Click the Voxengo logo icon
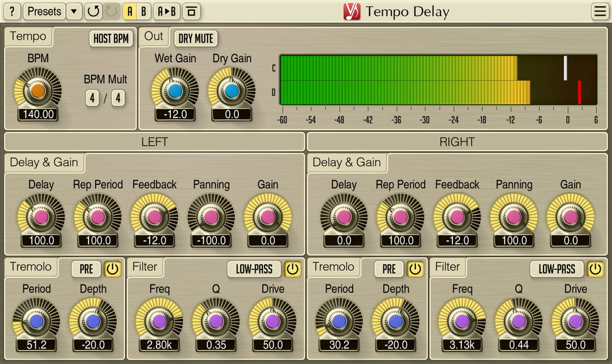612x364 pixels. click(x=352, y=12)
